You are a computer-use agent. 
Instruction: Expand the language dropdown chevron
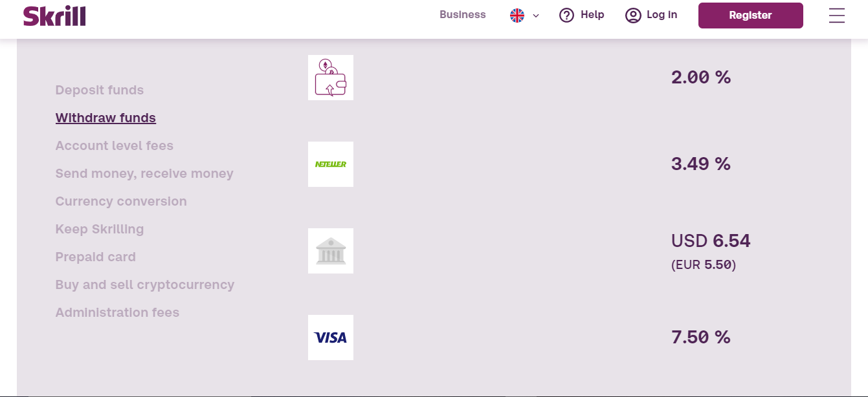click(x=536, y=16)
